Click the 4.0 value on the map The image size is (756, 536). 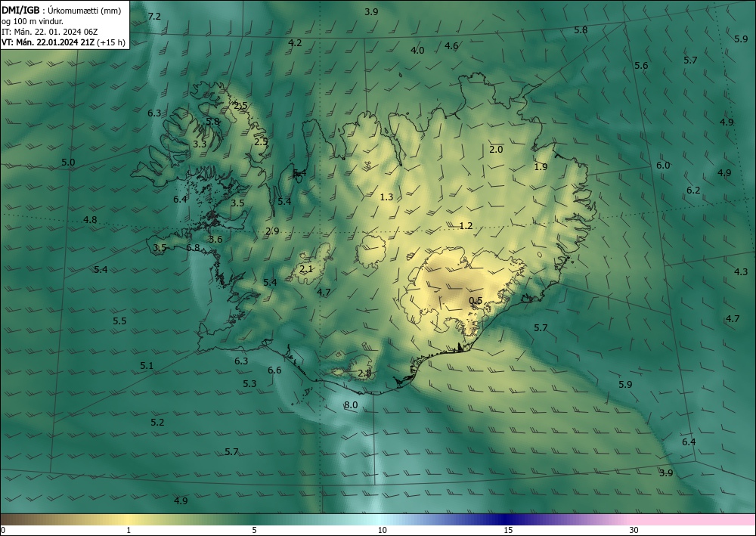click(x=417, y=50)
